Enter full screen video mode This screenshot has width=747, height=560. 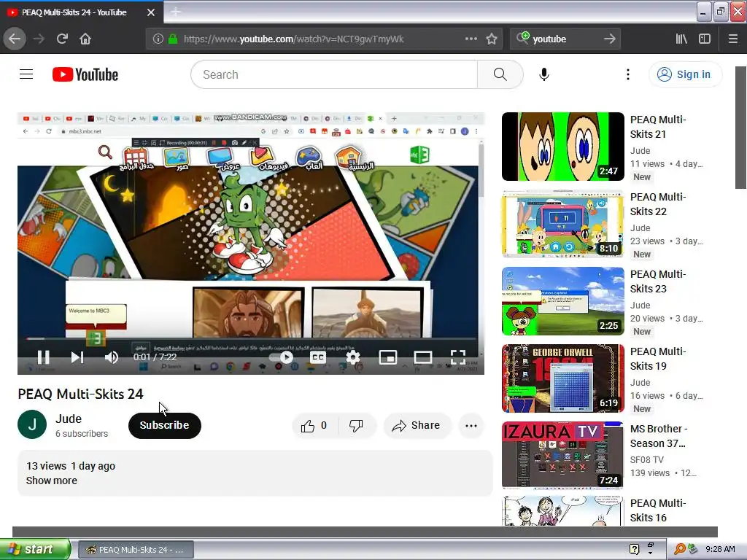point(458,357)
